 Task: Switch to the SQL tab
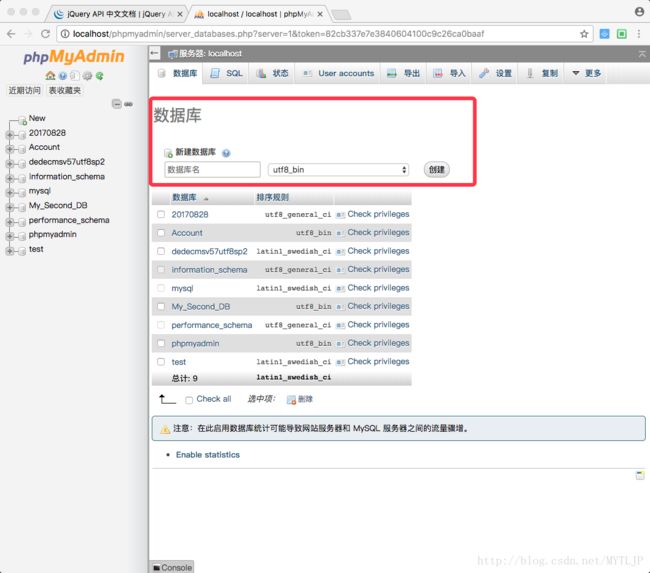click(226, 73)
